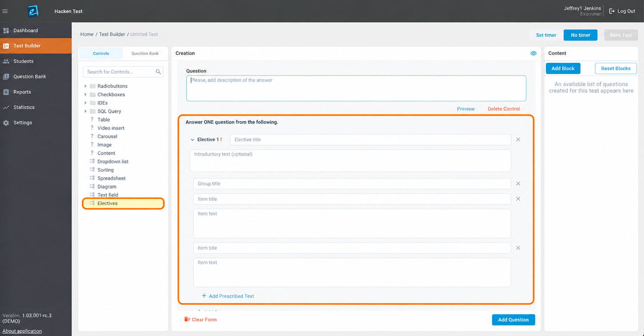Open Students from the sidebar
644x336 pixels.
coord(36,61)
